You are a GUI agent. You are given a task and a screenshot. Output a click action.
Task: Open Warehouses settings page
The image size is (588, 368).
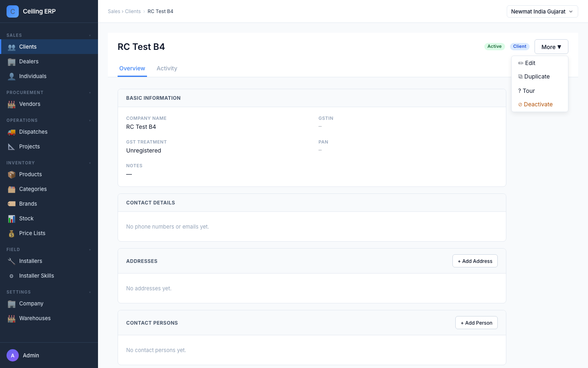pyautogui.click(x=49, y=318)
